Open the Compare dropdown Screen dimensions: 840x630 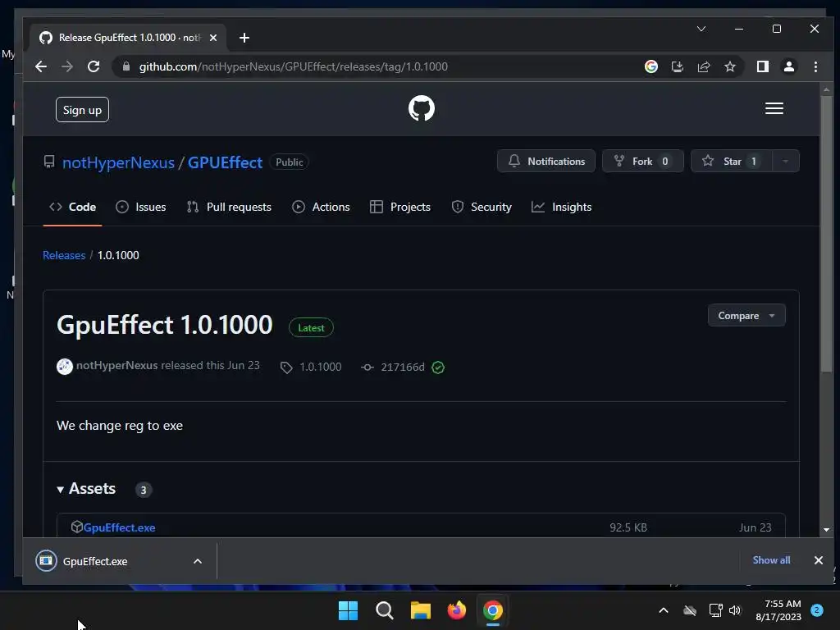pyautogui.click(x=746, y=316)
